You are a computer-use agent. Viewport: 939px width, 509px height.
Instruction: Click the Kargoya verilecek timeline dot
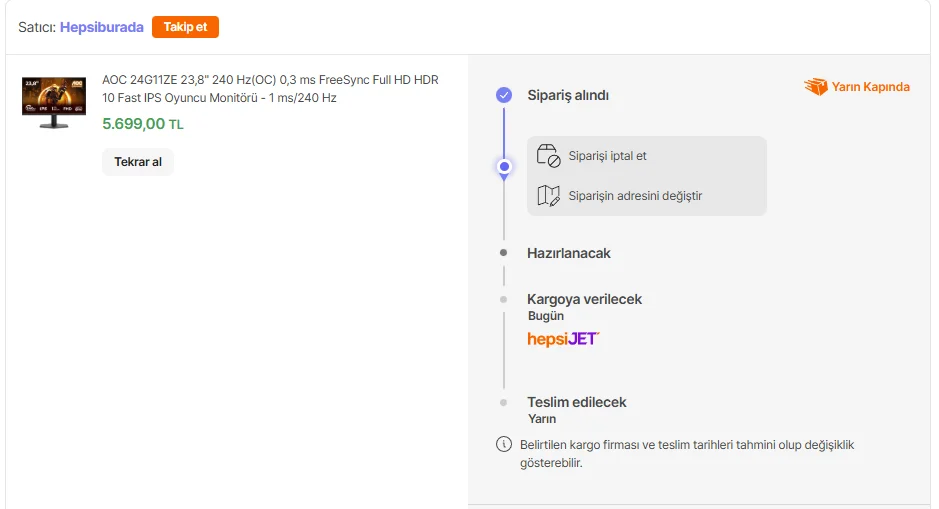tap(504, 299)
